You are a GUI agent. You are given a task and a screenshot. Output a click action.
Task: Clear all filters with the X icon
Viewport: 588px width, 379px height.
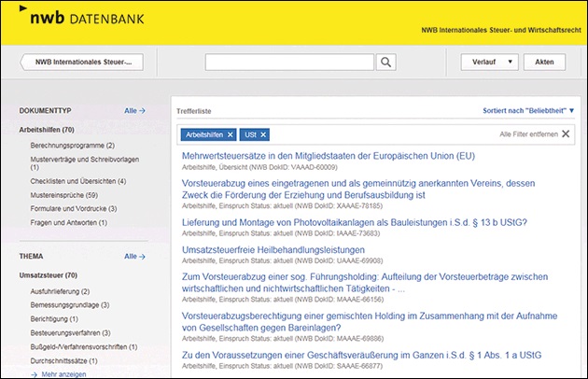pyautogui.click(x=565, y=134)
